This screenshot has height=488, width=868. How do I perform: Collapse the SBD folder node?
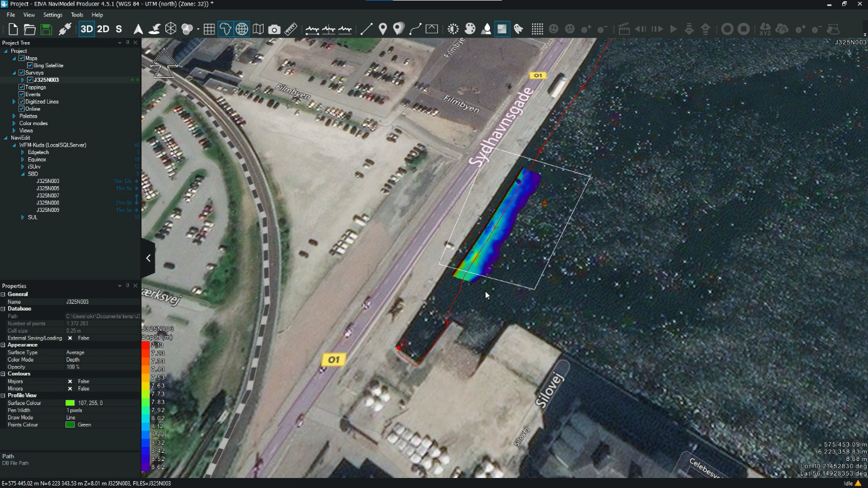click(x=23, y=174)
